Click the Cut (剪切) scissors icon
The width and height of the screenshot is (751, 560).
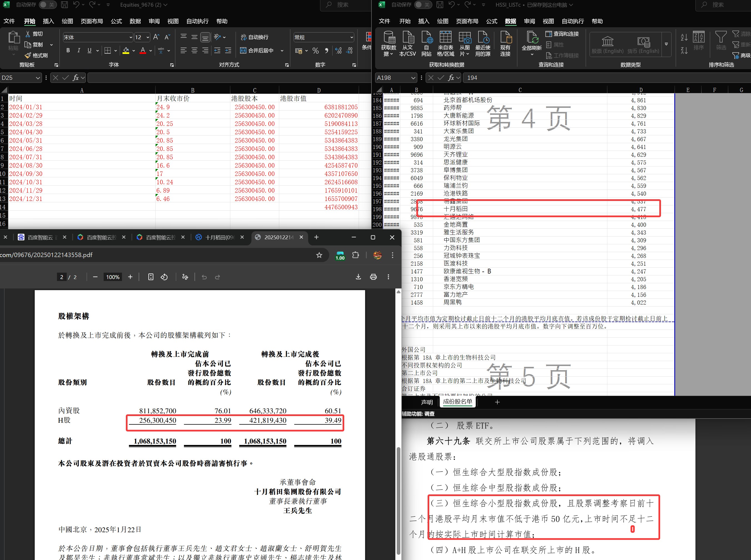pos(28,34)
